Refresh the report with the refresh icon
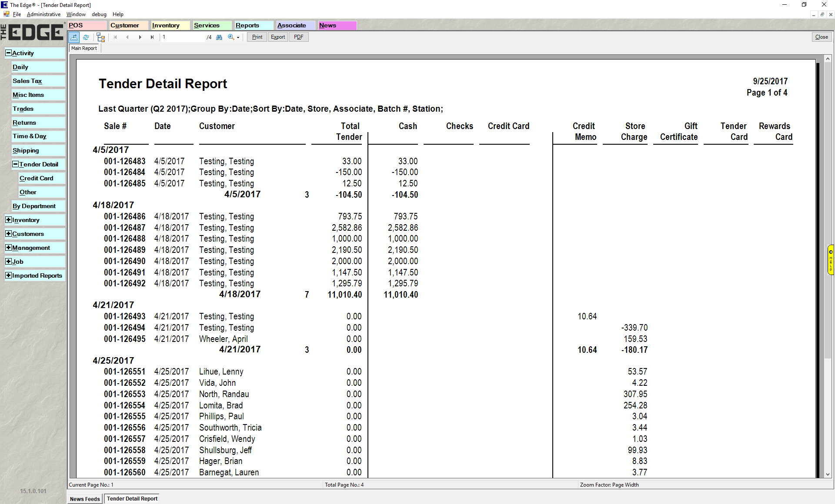The image size is (835, 504). pyautogui.click(x=86, y=37)
